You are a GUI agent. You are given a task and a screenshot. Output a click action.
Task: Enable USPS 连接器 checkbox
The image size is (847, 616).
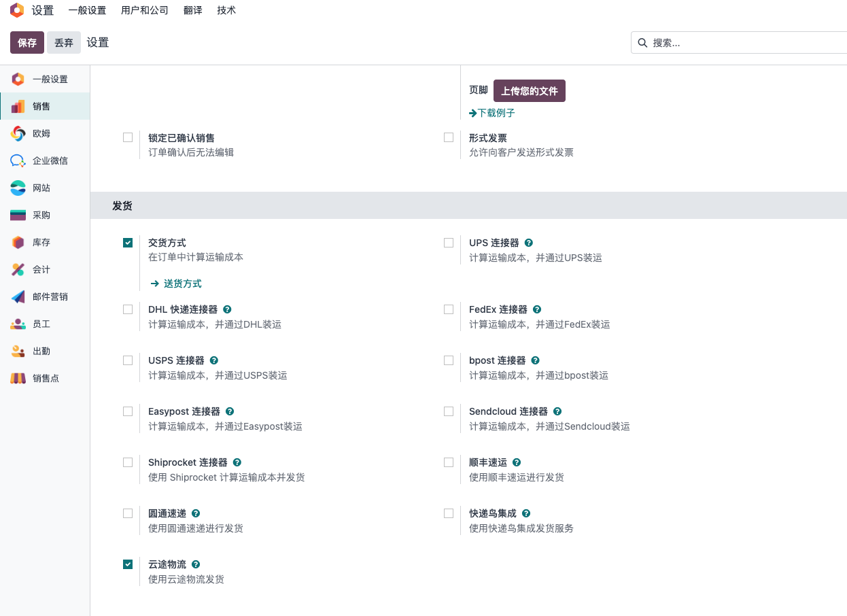pos(128,360)
